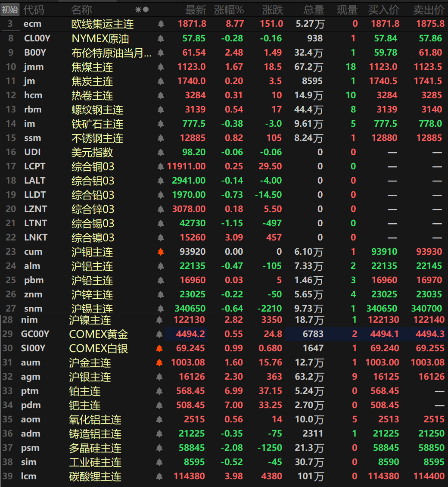Viewport: 448px width, 487px height.
Task: Click the alert bell for NYMEX原油
Action: pos(161,38)
